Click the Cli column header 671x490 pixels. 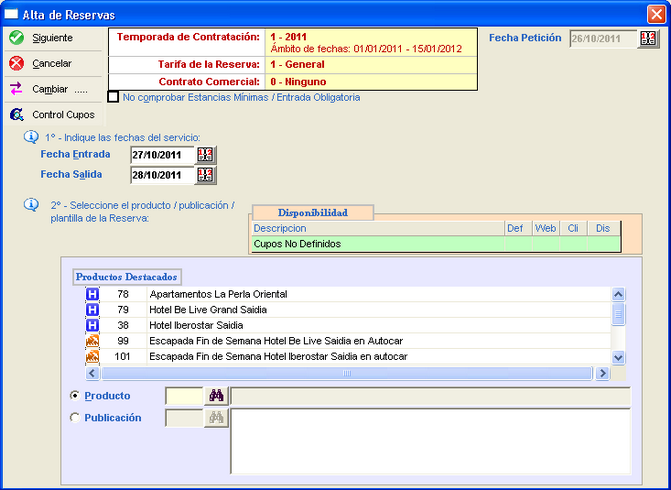click(x=573, y=228)
